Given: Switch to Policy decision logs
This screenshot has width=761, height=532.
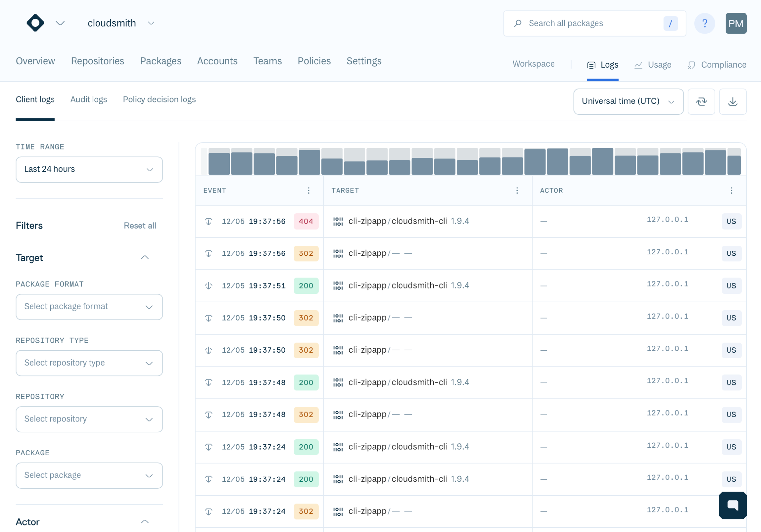Looking at the screenshot, I should click(159, 100).
